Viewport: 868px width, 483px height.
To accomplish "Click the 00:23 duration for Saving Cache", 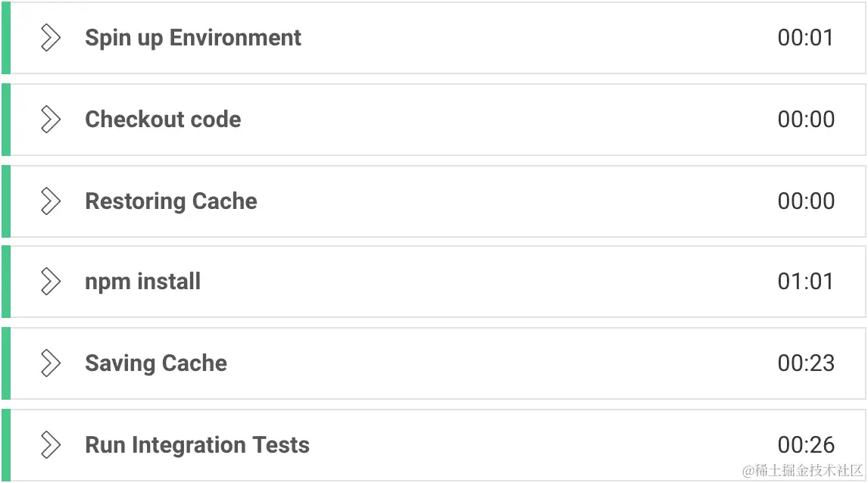I will (x=806, y=363).
